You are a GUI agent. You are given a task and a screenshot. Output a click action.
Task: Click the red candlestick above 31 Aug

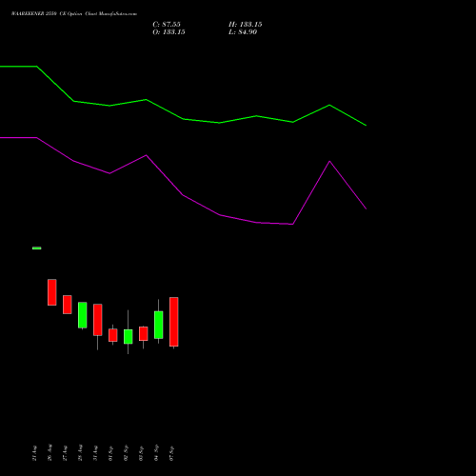click(x=98, y=320)
